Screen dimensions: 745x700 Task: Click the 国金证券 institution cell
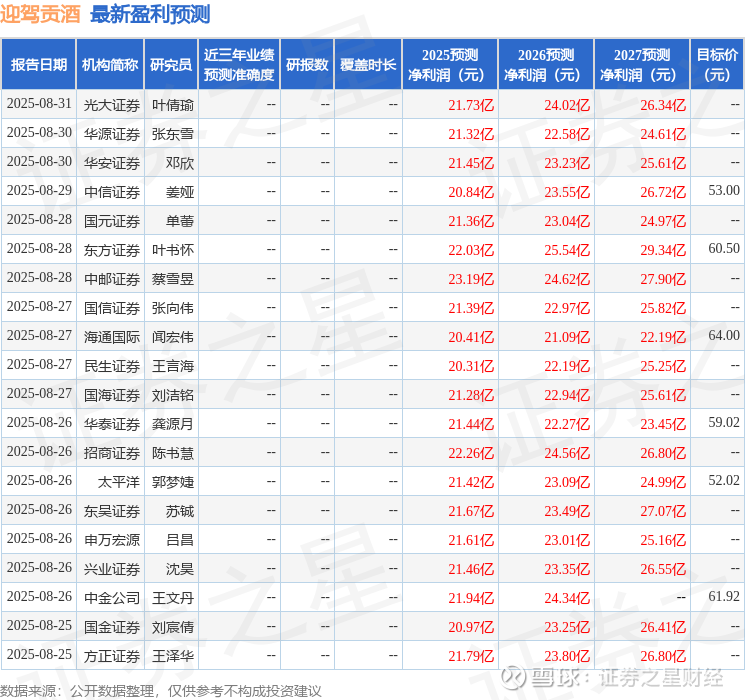(x=112, y=627)
